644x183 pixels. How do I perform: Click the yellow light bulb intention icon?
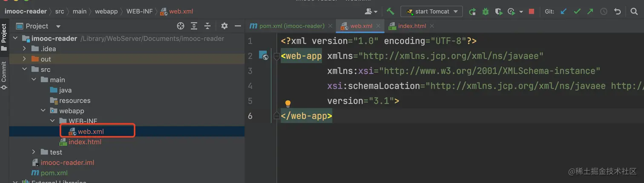click(x=287, y=104)
